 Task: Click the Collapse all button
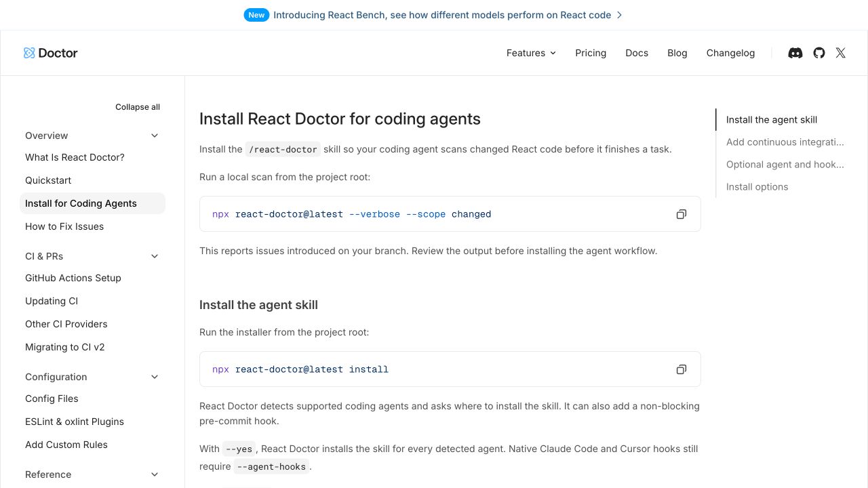pyautogui.click(x=138, y=107)
